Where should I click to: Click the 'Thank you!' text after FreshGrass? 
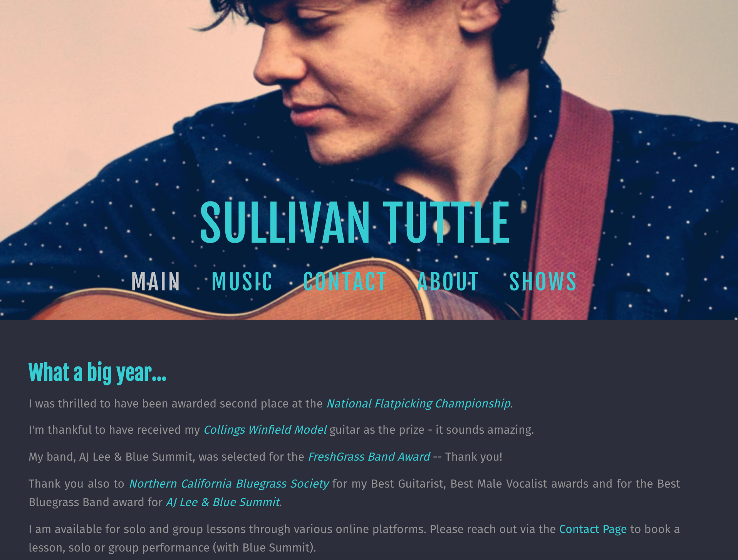tap(473, 456)
